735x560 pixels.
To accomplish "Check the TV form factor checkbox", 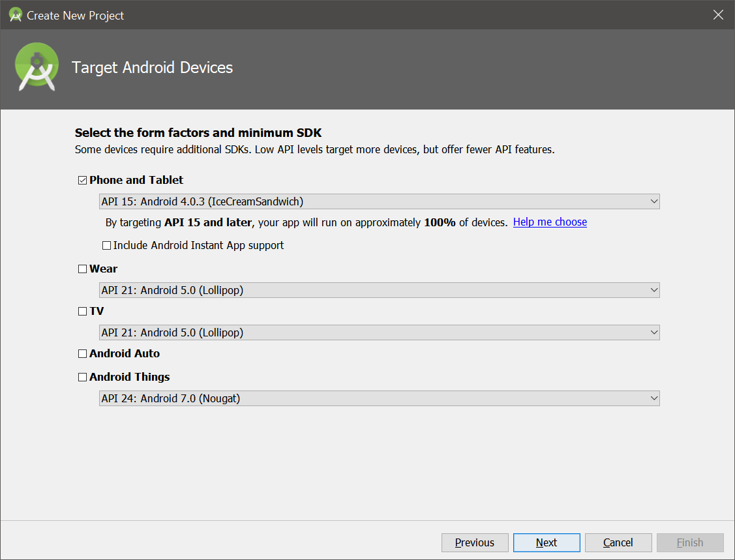I will pyautogui.click(x=82, y=311).
